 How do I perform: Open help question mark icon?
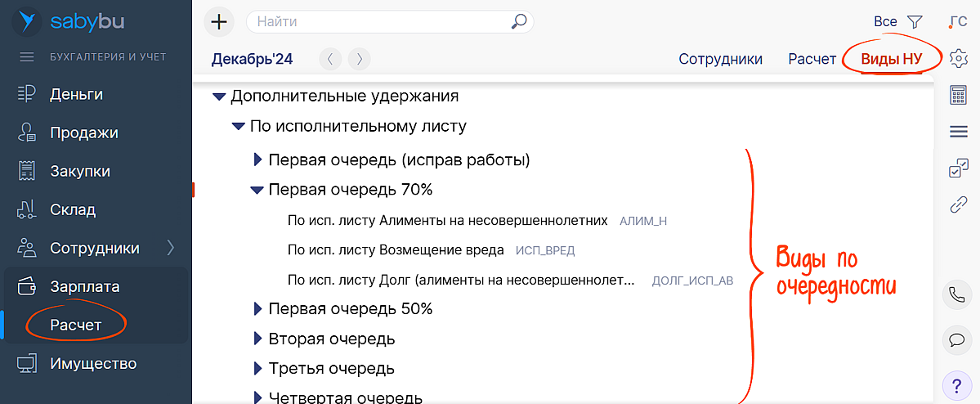click(955, 384)
